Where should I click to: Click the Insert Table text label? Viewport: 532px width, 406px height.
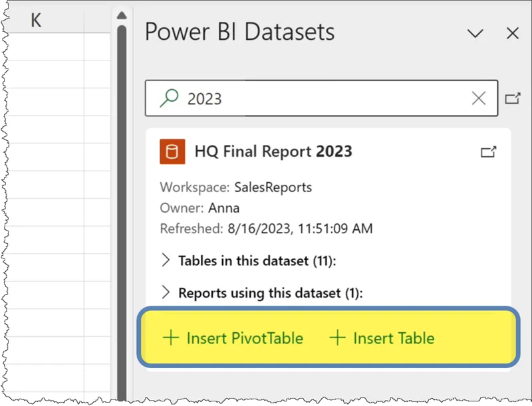(394, 338)
